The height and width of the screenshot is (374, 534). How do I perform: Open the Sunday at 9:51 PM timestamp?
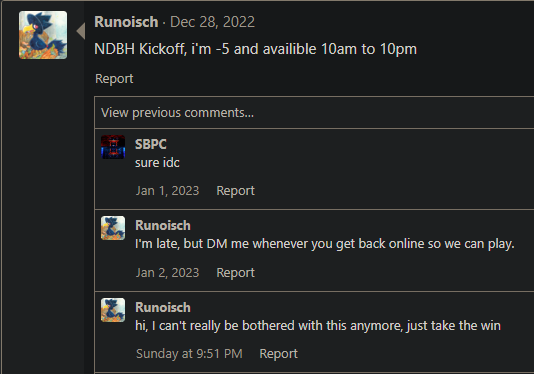click(x=189, y=354)
